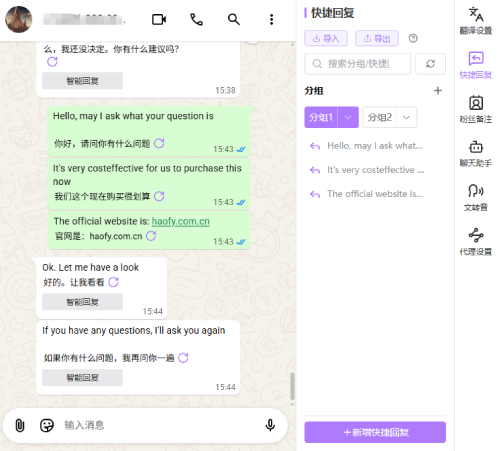Screen dimensions: 497x451
Task: Expand the 分组1 dropdown arrow
Action: [348, 117]
